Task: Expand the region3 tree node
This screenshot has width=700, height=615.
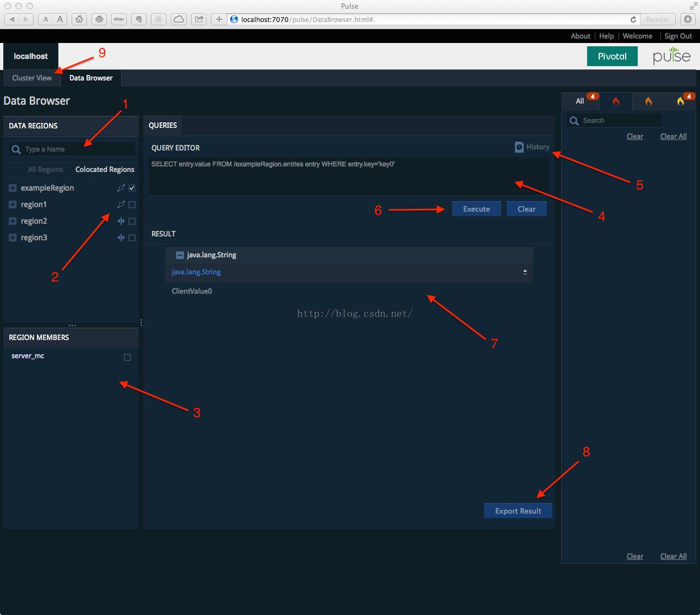Action: [13, 238]
